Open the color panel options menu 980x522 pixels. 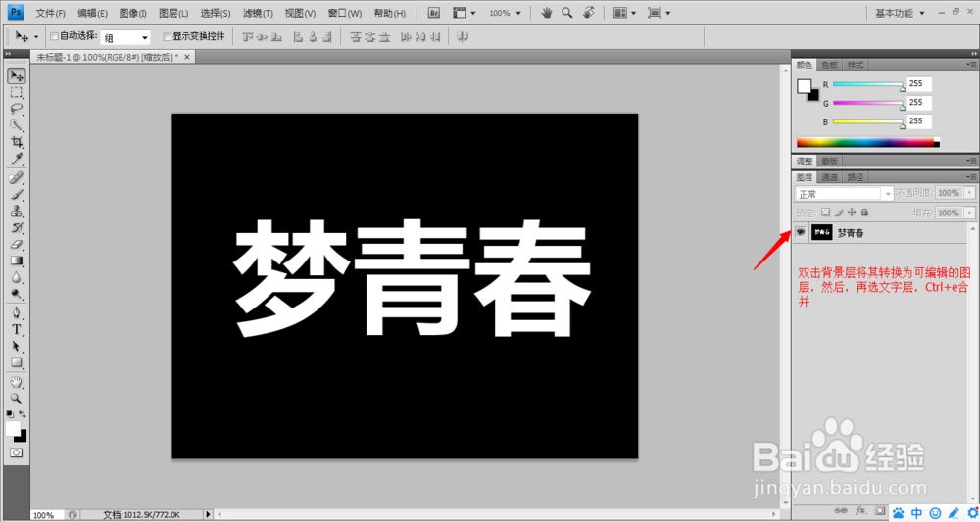[x=971, y=65]
